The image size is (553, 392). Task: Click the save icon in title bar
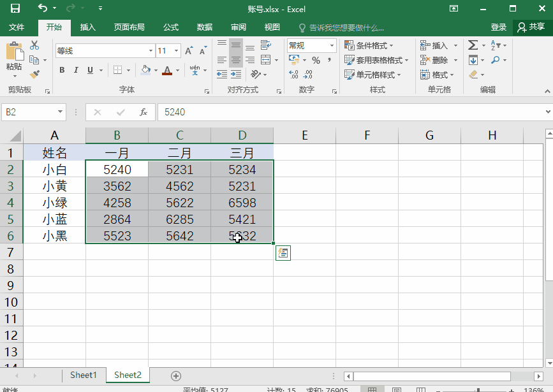tap(15, 9)
